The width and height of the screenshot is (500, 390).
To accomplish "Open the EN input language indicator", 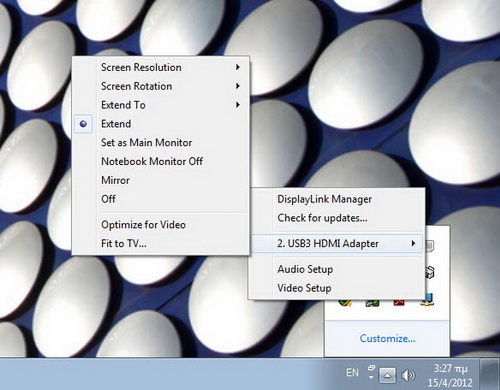I will (x=352, y=373).
